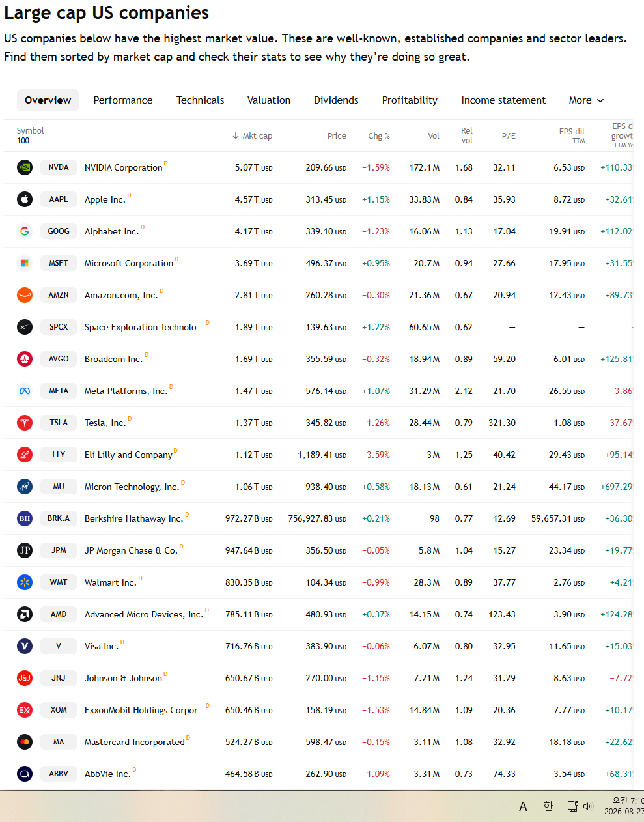This screenshot has height=822, width=644.
Task: Click the Space Exploration Technologies logo icon
Action: click(x=25, y=327)
